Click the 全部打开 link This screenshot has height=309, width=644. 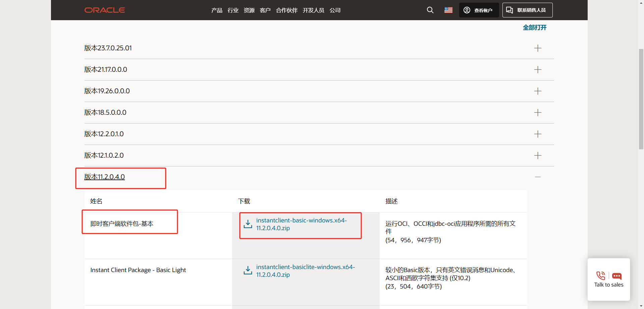point(534,28)
